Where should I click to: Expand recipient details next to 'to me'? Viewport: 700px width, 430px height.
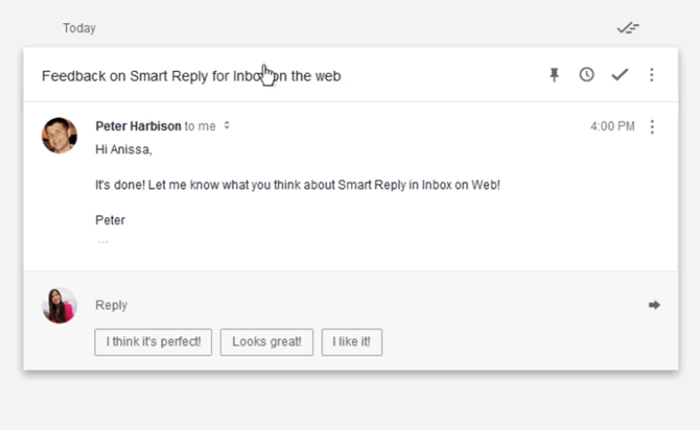227,125
